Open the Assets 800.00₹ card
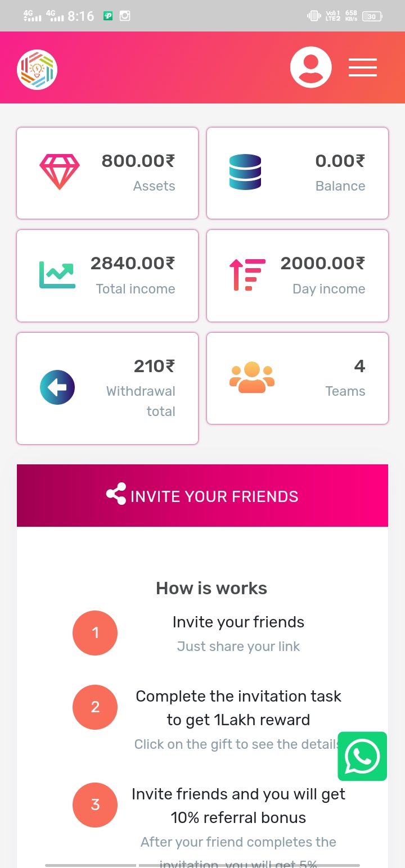Screen dimensions: 405x868 107,173
